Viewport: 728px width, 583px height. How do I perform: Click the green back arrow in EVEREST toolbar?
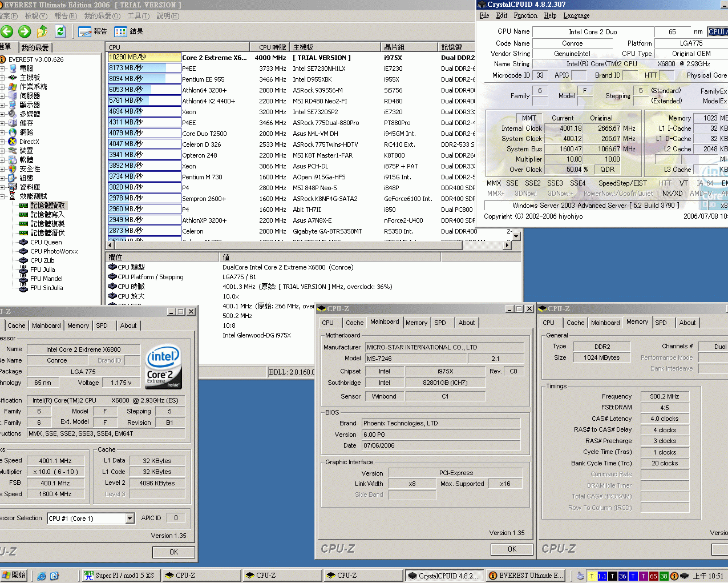(x=7, y=31)
